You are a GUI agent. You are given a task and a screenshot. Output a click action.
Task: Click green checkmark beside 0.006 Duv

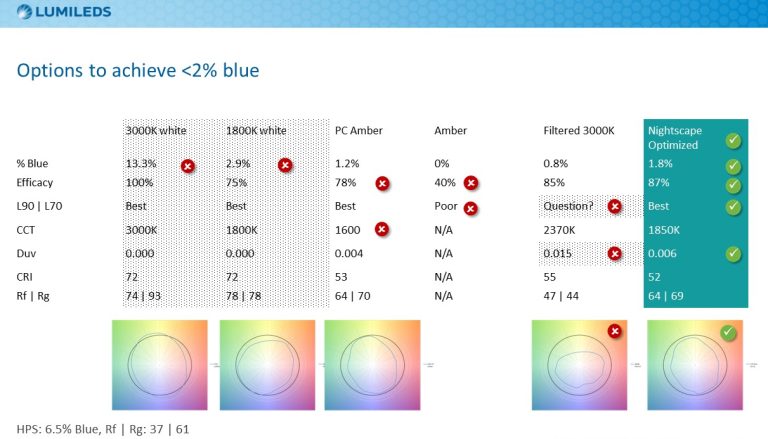[x=733, y=254]
